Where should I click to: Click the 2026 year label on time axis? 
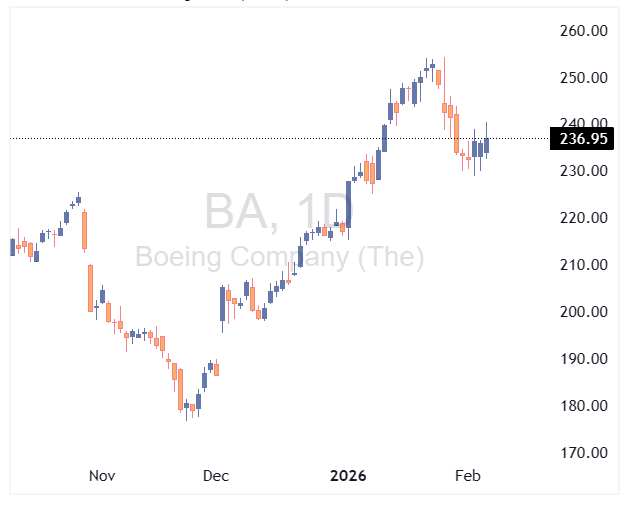tap(349, 476)
